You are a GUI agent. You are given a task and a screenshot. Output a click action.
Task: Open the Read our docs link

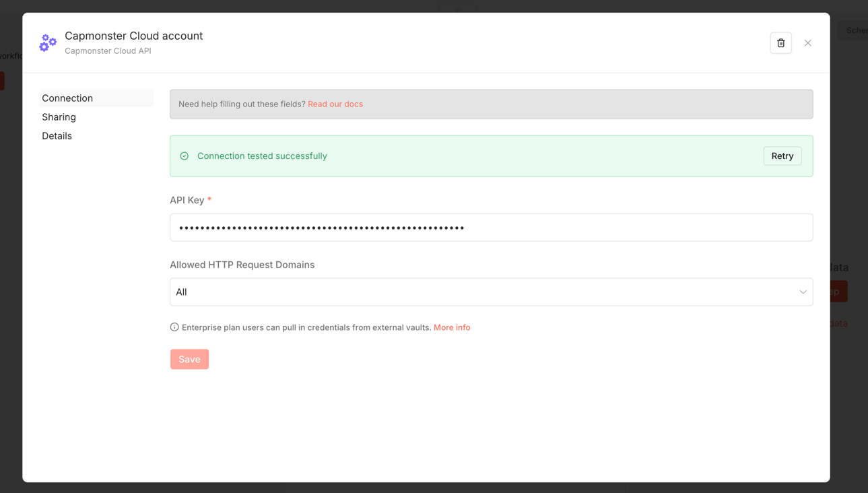335,104
